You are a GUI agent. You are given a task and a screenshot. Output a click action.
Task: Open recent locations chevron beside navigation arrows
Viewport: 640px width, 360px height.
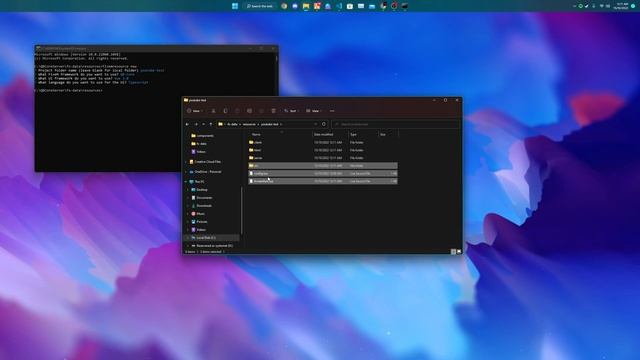pos(204,124)
